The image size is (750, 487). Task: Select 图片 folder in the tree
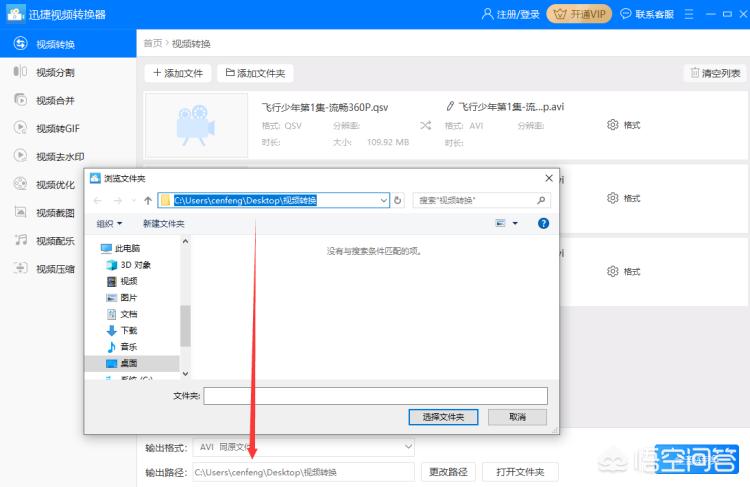point(122,298)
